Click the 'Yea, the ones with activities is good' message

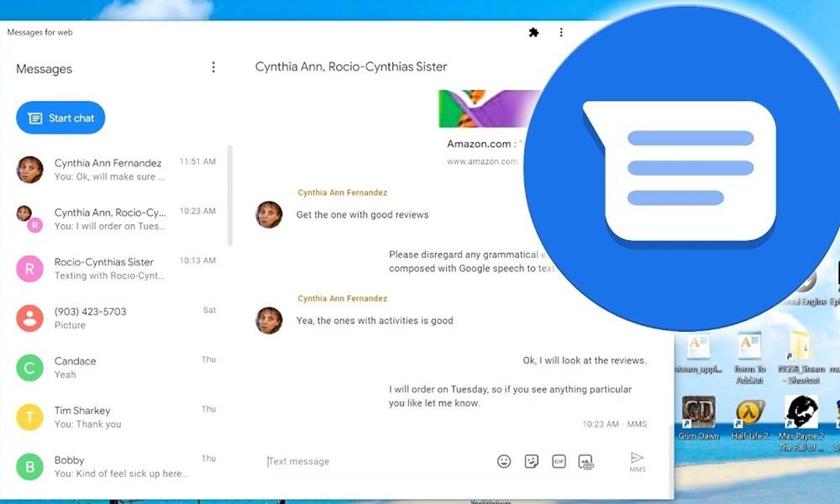click(375, 320)
